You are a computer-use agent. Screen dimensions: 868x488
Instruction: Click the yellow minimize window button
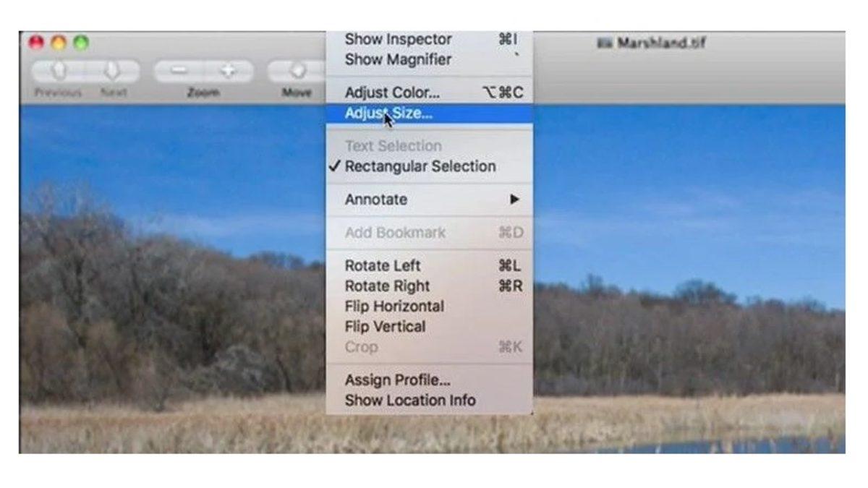click(59, 43)
